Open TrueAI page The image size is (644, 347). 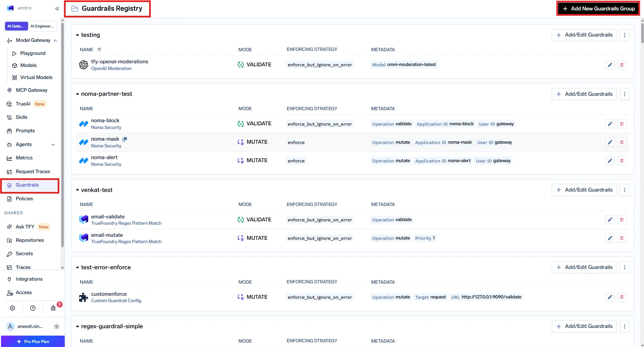tap(23, 104)
